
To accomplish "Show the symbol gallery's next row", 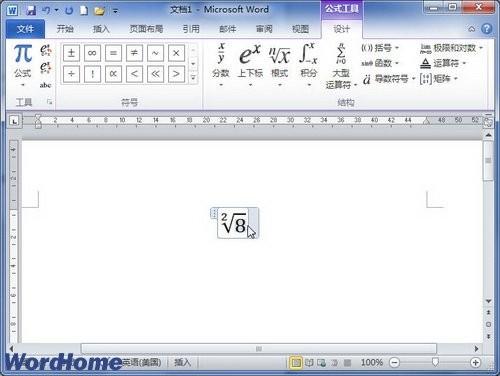I will pos(193,64).
